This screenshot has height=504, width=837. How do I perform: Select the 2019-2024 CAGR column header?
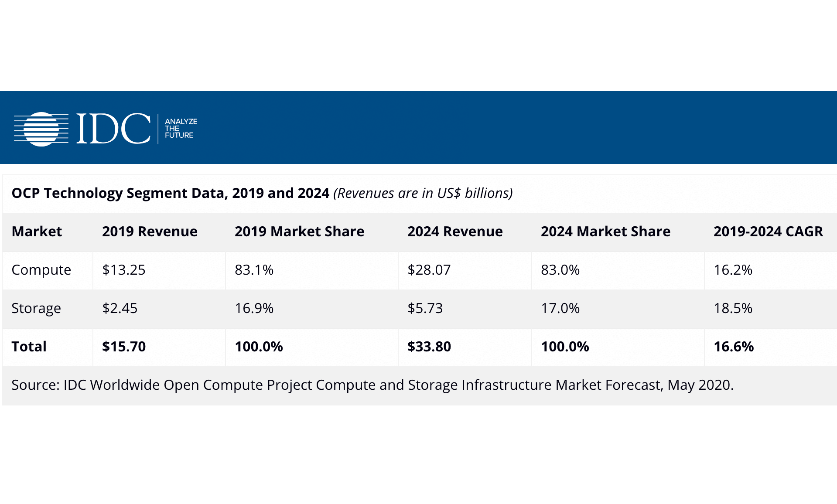click(x=768, y=232)
